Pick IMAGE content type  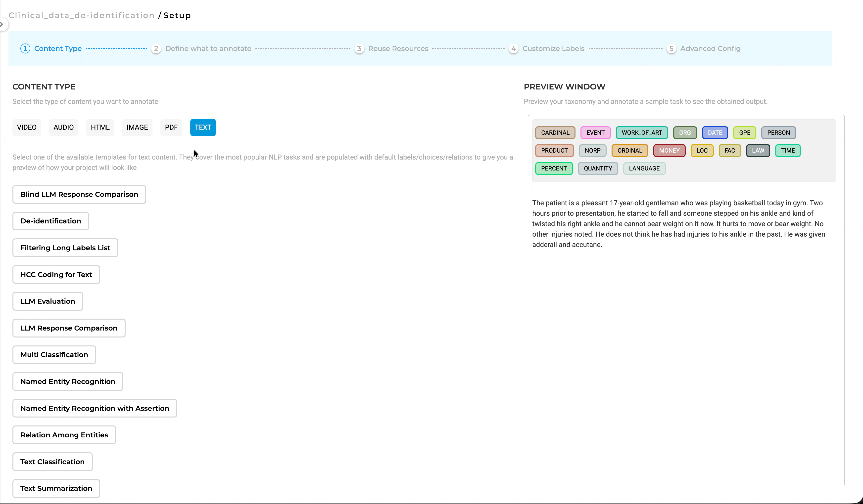click(x=137, y=127)
